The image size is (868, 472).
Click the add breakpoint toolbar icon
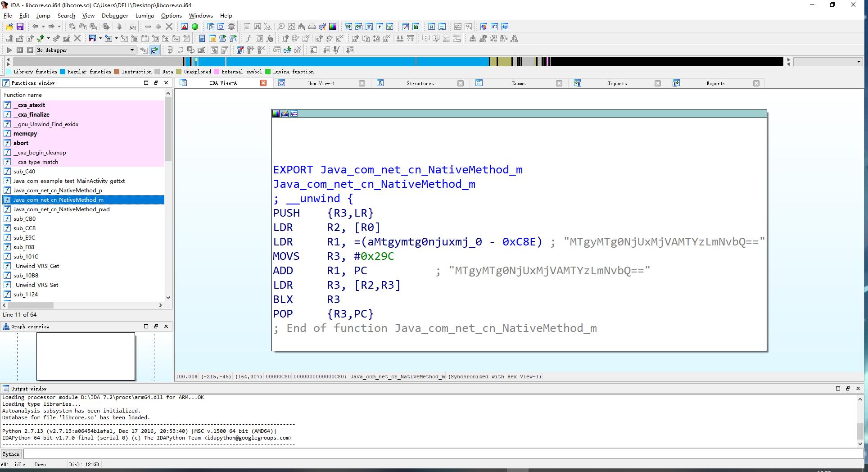(x=251, y=50)
